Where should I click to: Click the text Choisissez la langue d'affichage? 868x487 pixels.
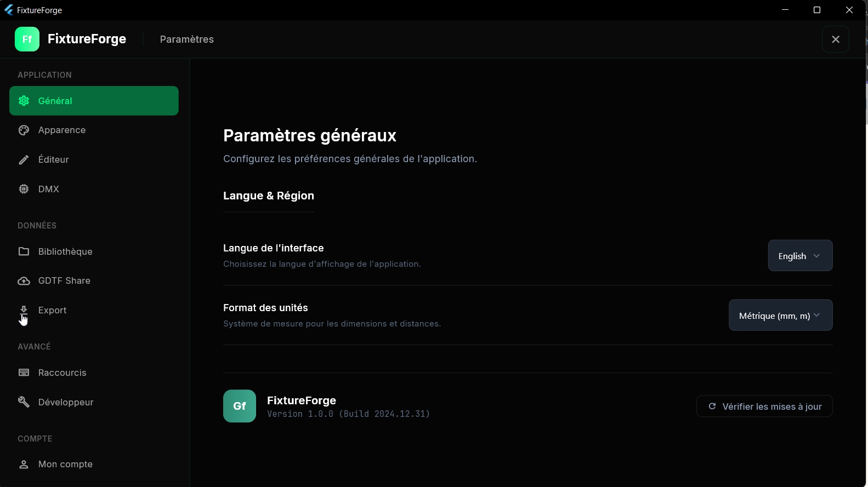[322, 264]
